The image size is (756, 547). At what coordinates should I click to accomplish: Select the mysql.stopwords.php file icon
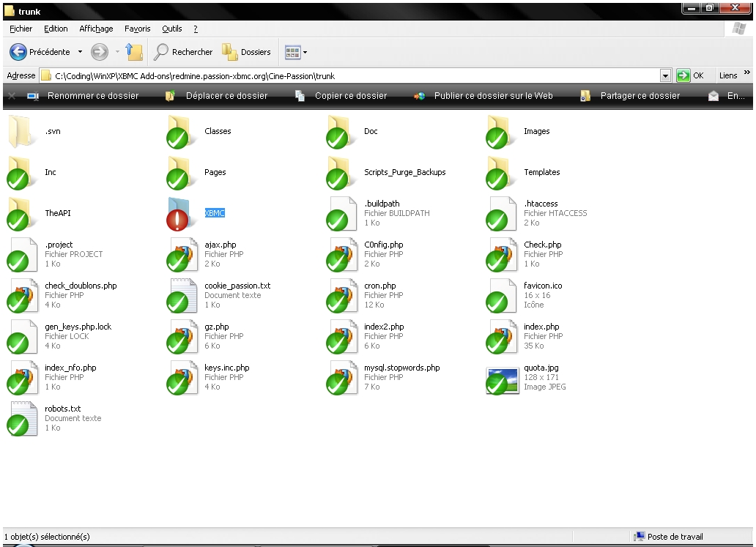click(x=341, y=377)
